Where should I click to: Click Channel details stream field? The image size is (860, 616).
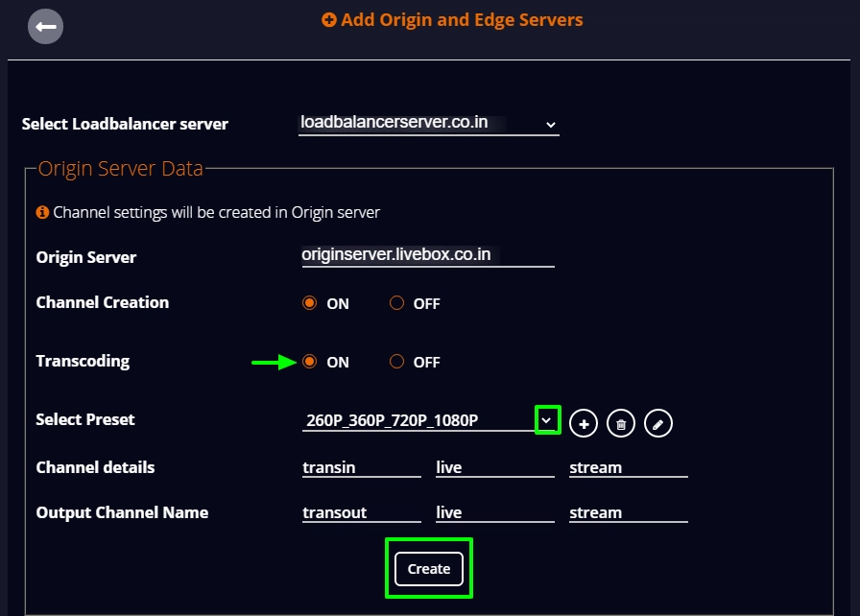(629, 467)
